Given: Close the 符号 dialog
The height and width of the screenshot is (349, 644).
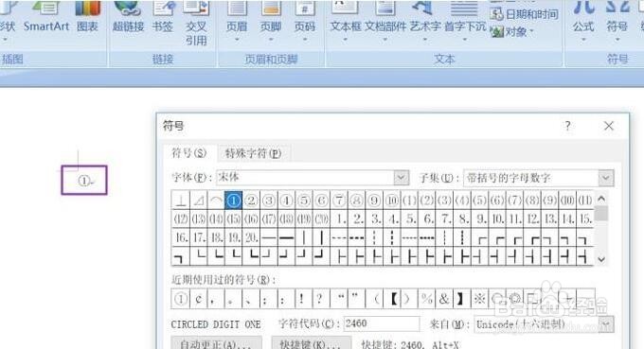Looking at the screenshot, I should click(609, 126).
